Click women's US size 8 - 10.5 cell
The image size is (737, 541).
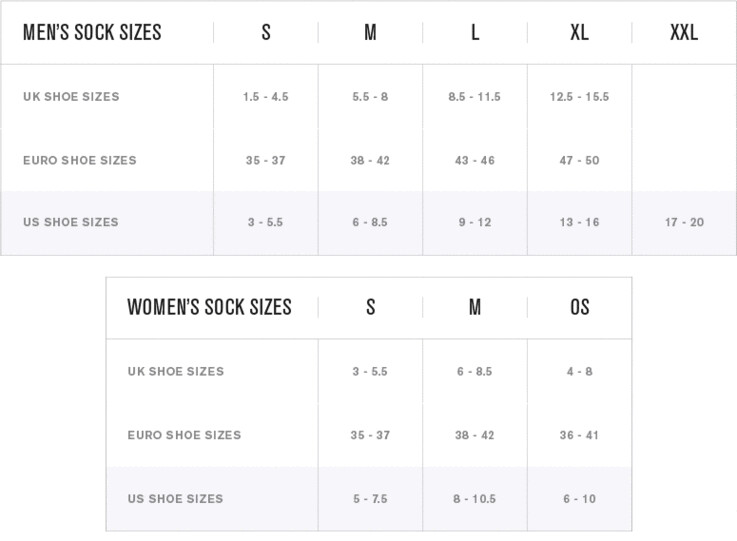[x=475, y=499]
